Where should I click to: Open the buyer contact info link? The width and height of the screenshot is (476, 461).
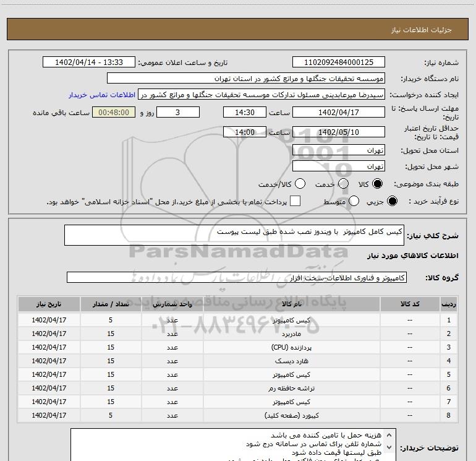[x=102, y=95]
